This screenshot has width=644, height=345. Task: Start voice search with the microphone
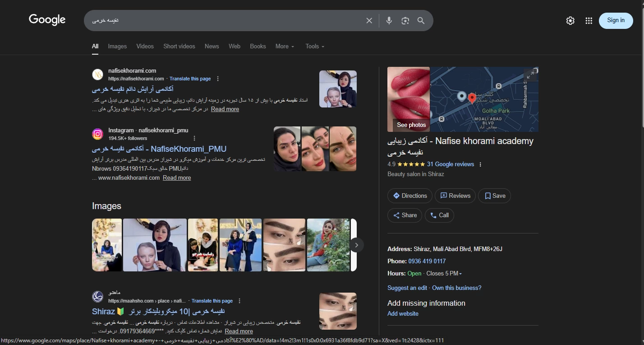click(389, 20)
